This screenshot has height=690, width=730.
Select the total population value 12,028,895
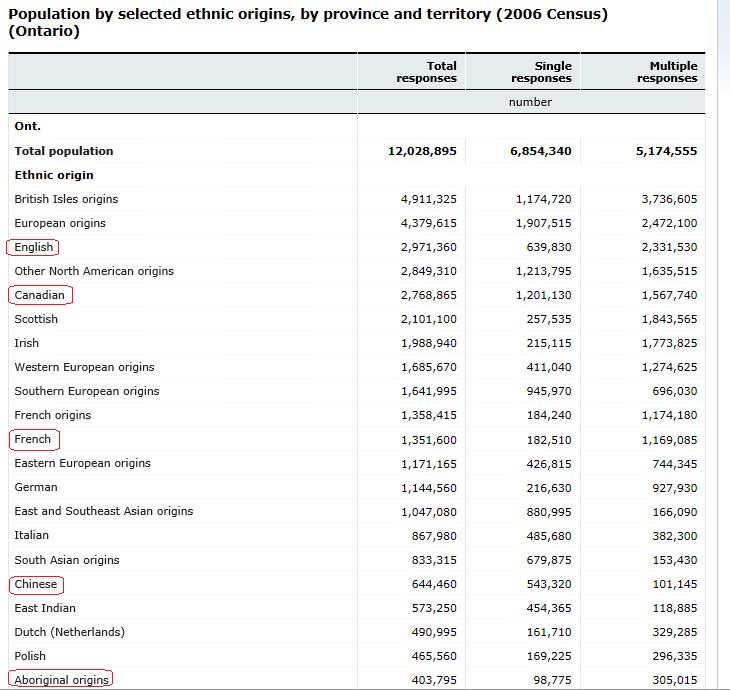pyautogui.click(x=422, y=151)
